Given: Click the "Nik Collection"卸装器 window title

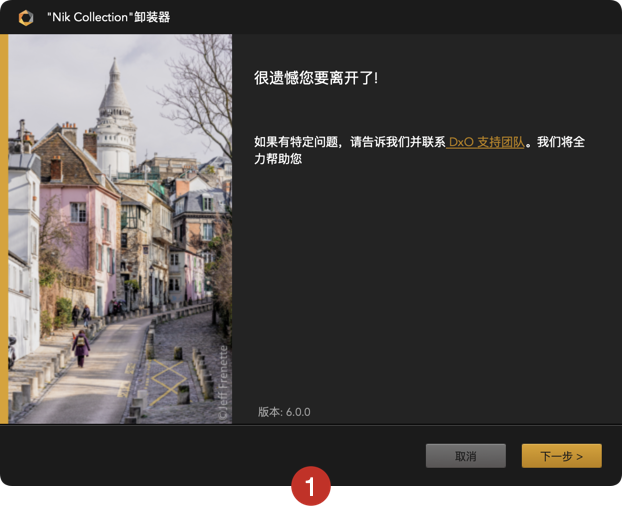Looking at the screenshot, I should [x=109, y=17].
